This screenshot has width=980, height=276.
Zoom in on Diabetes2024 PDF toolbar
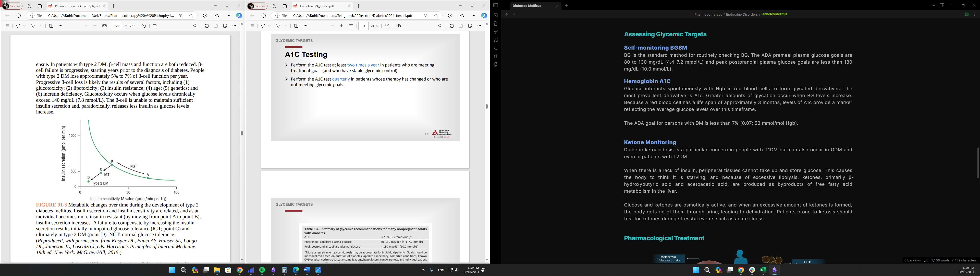pyautogui.click(x=342, y=26)
